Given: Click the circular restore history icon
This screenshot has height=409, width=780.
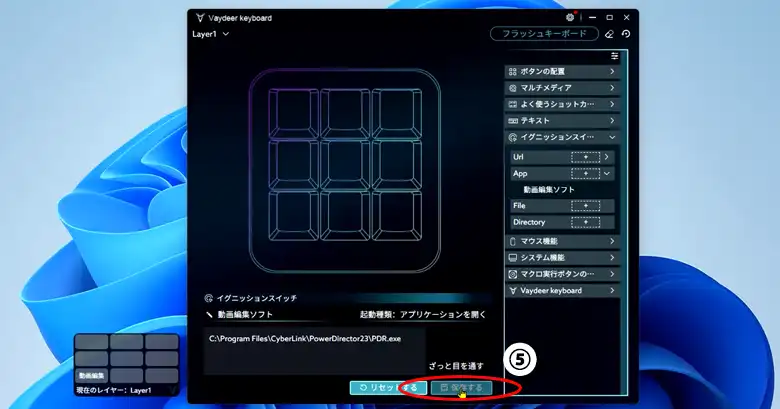Looking at the screenshot, I should [626, 34].
